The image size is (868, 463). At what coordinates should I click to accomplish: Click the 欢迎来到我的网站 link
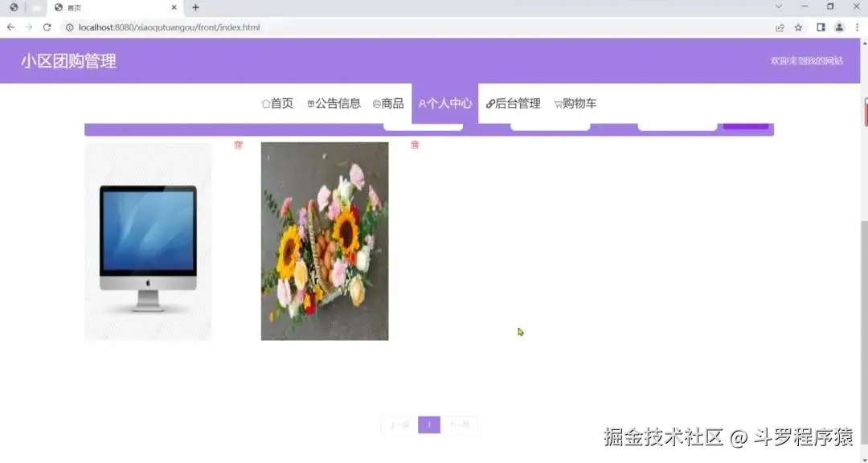[x=807, y=60]
